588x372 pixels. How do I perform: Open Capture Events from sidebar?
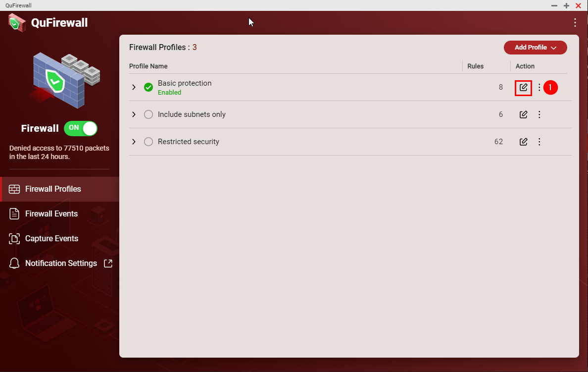tap(51, 239)
